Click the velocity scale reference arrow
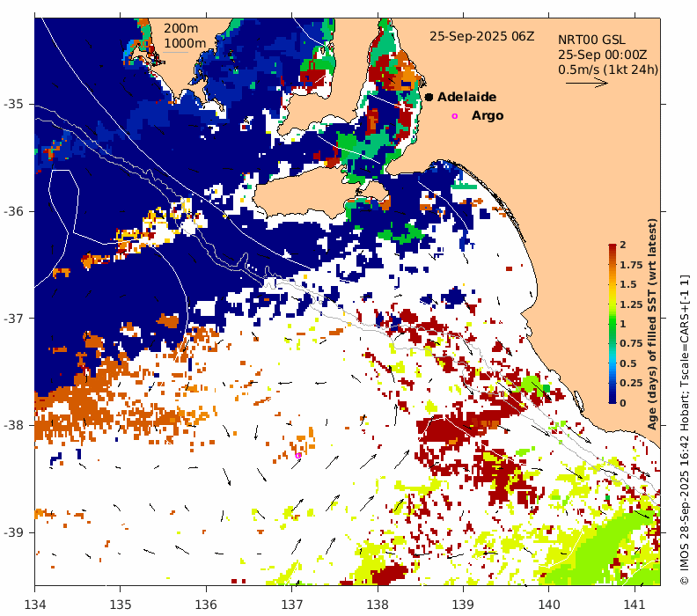697x616 pixels. [x=587, y=83]
